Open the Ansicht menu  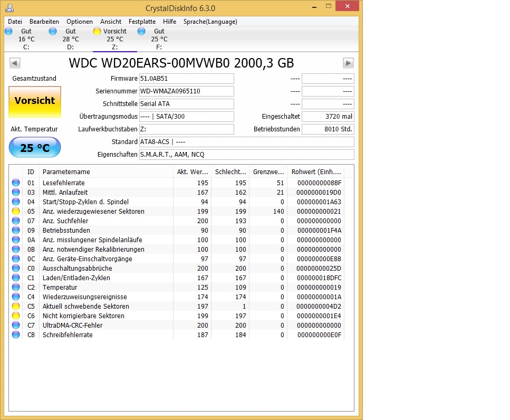click(x=111, y=22)
